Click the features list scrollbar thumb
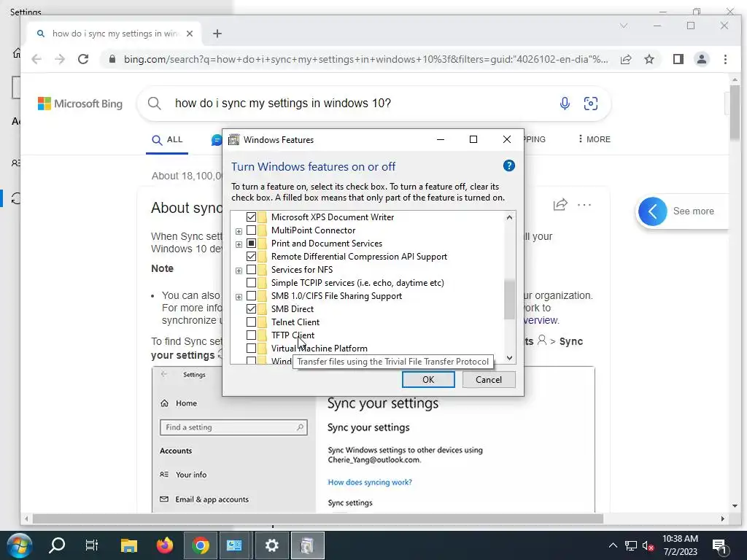747x560 pixels. (509, 300)
